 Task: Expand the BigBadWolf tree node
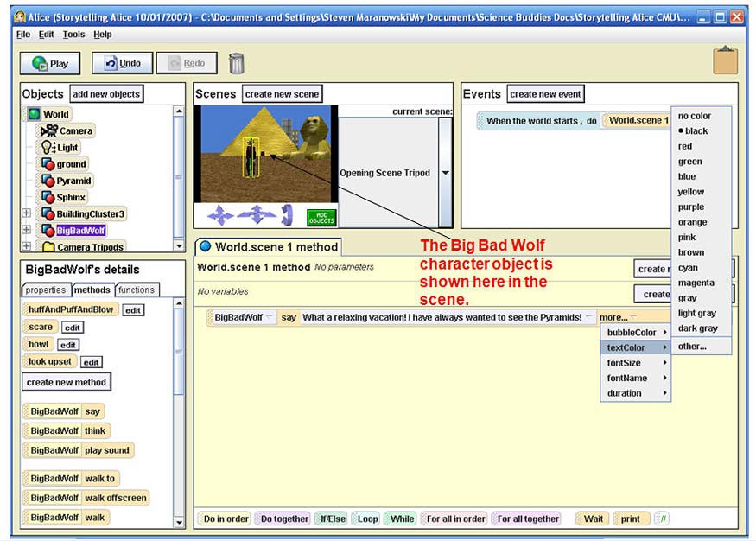(x=27, y=230)
